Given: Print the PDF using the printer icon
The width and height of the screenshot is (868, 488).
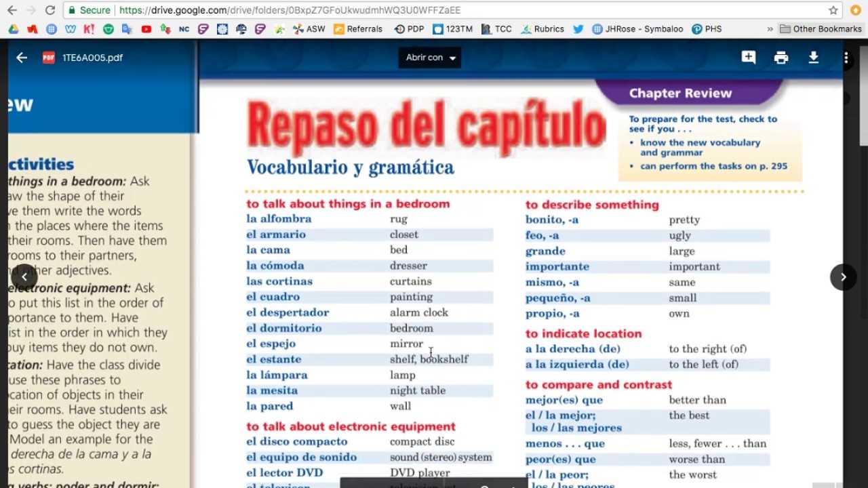Looking at the screenshot, I should point(781,58).
